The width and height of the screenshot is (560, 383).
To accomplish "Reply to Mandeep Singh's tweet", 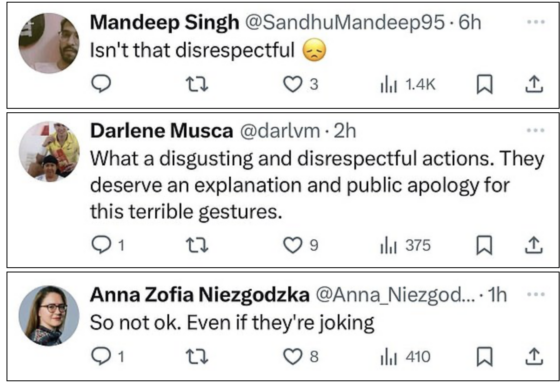I will coord(101,84).
